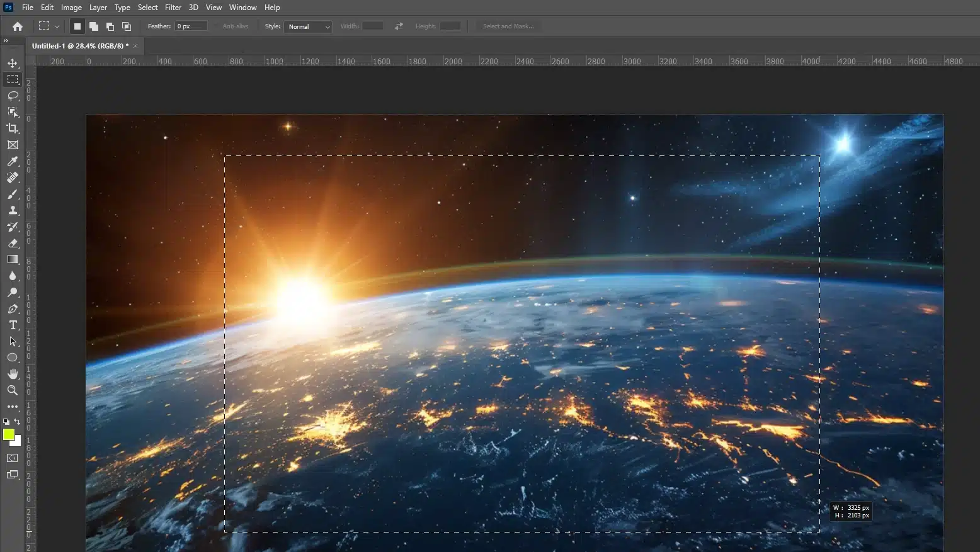Image resolution: width=980 pixels, height=552 pixels.
Task: Click the Photoshop application logo
Action: pos(8,8)
